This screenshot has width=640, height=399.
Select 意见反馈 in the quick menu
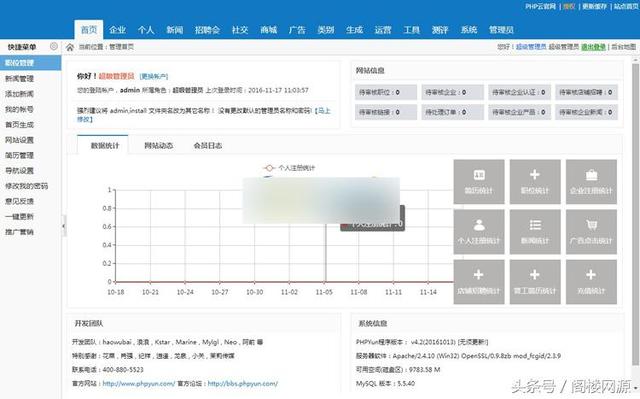click(19, 201)
